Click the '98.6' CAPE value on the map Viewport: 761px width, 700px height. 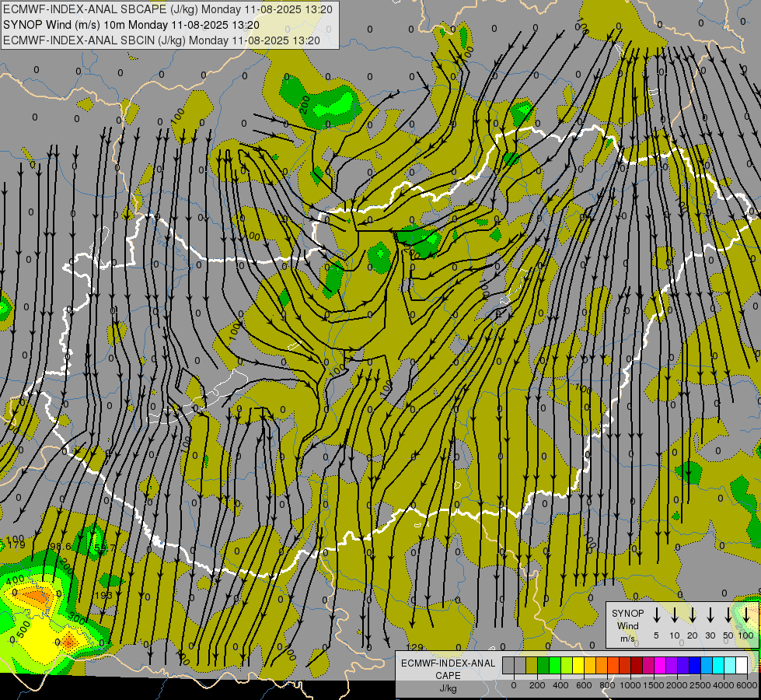tap(60, 547)
